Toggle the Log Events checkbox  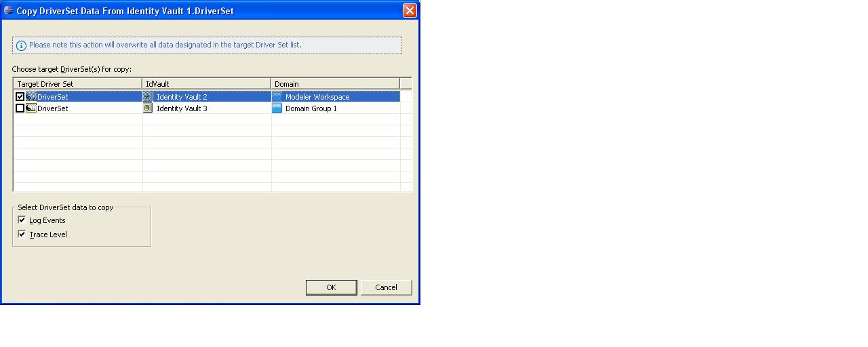tap(22, 220)
